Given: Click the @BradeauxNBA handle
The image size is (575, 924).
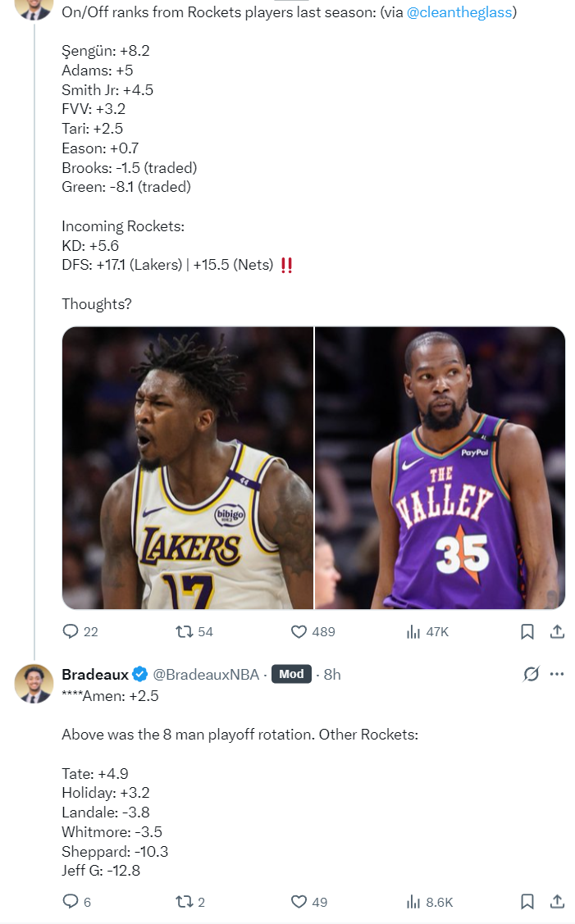Looking at the screenshot, I should [x=206, y=674].
